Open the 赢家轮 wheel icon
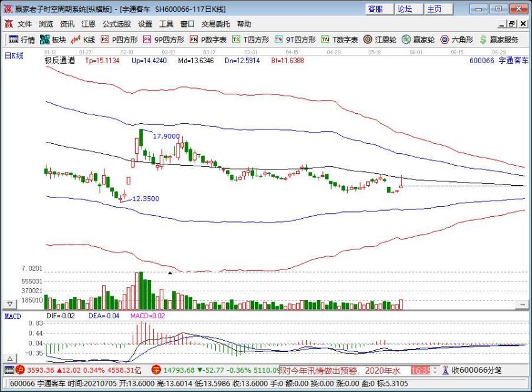Image resolution: width=532 pixels, height=392 pixels. pos(406,39)
